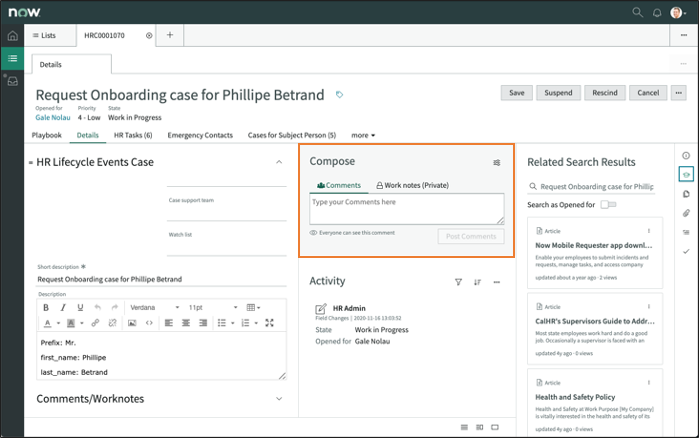
Task: Open the Inbox icon in left sidebar
Action: coord(12,82)
